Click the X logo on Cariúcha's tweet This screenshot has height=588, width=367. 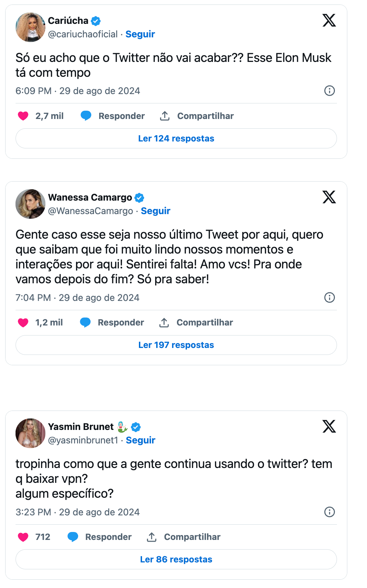pos(329,20)
